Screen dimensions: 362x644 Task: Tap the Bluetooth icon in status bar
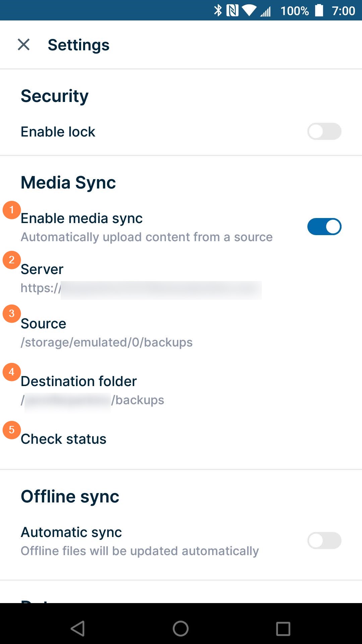pyautogui.click(x=218, y=10)
